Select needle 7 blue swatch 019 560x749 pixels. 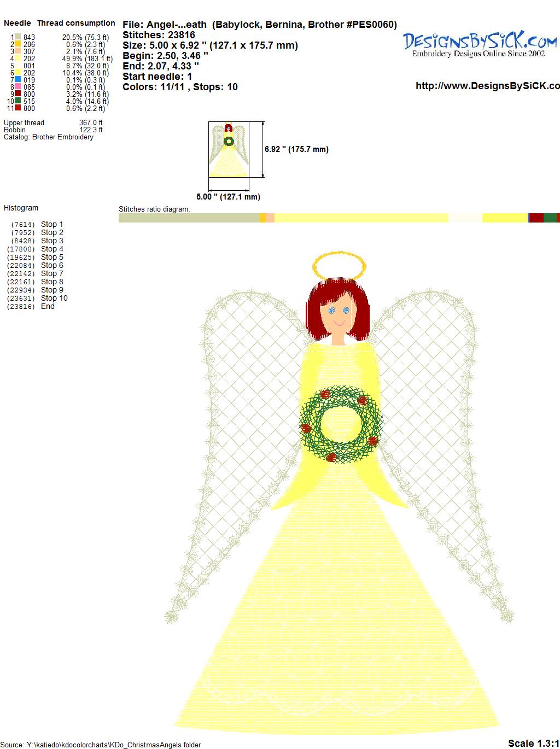[17, 80]
